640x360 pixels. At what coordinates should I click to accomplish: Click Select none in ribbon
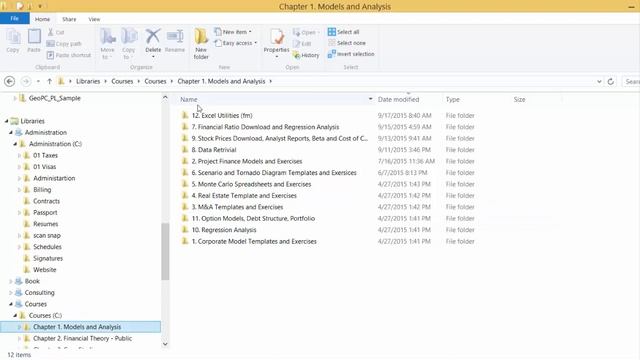(347, 43)
